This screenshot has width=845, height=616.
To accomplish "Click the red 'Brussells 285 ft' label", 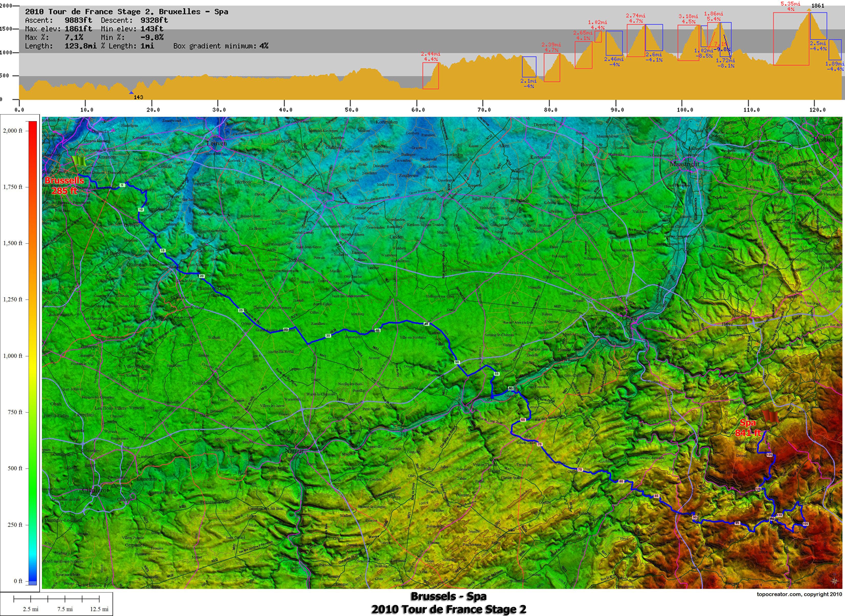I will tap(64, 185).
